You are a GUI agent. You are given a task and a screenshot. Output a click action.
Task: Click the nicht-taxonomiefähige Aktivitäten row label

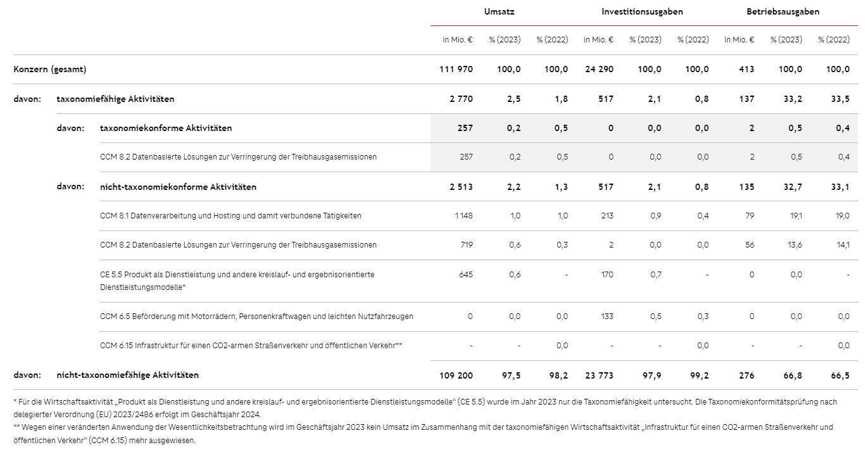[127, 375]
